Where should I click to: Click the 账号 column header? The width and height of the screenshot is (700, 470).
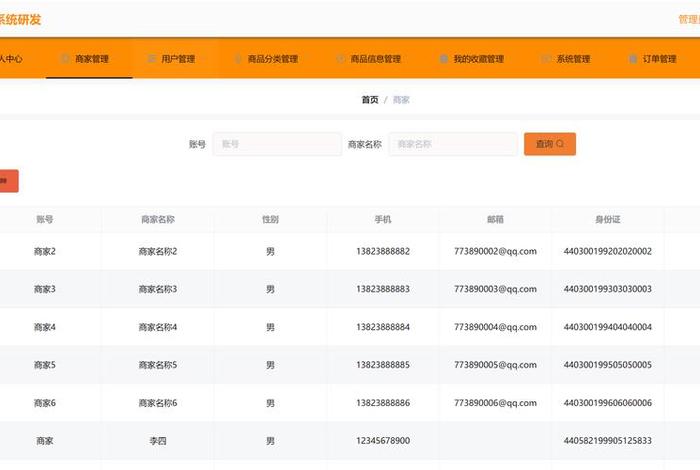click(45, 219)
